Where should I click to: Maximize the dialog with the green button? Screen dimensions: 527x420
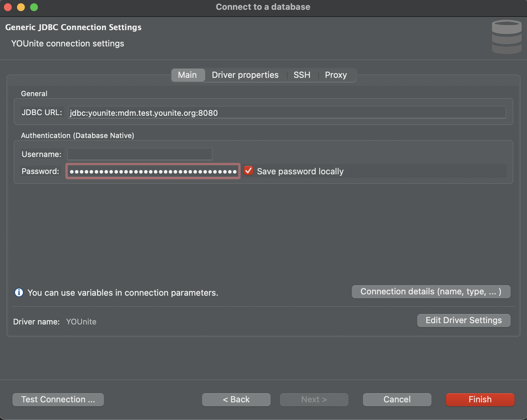34,7
